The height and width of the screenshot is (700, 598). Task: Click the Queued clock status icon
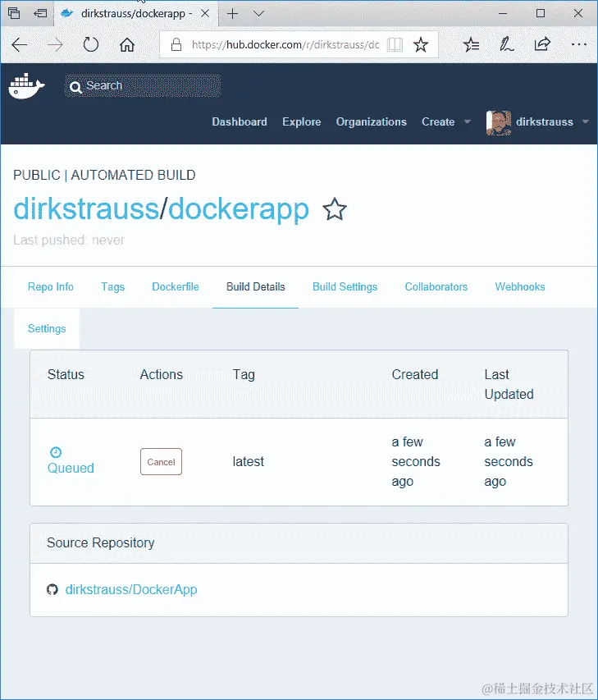56,452
